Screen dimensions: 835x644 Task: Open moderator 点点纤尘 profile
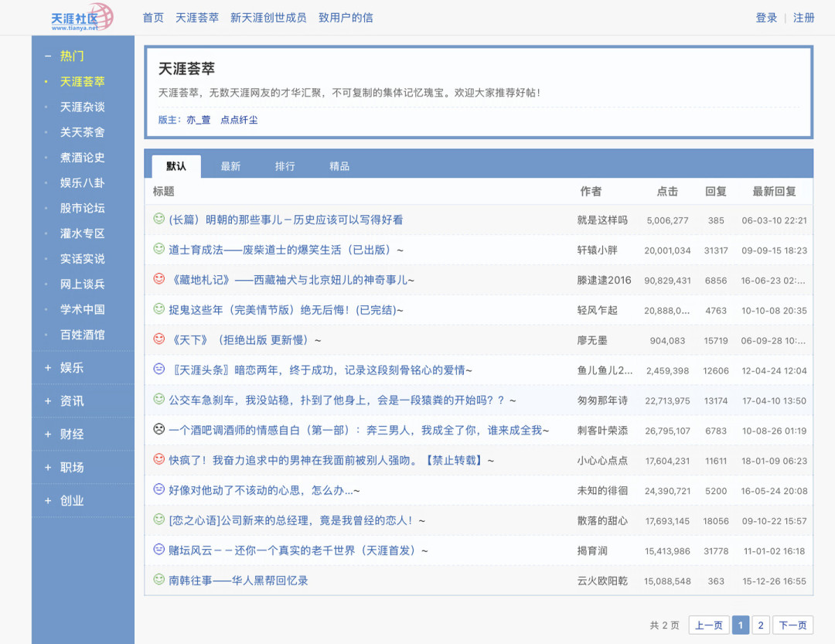(x=239, y=120)
